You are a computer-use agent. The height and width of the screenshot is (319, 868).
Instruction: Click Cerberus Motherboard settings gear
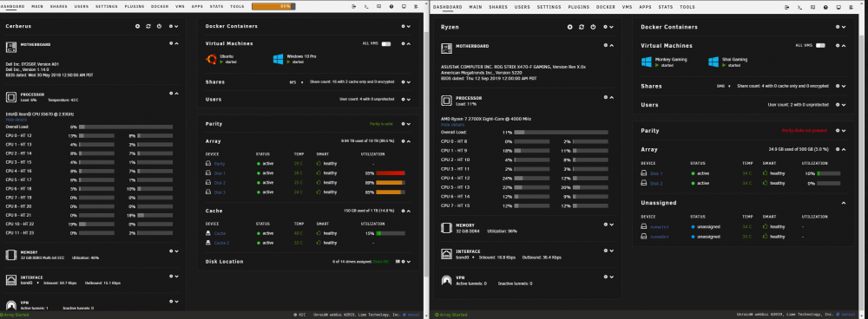point(170,43)
